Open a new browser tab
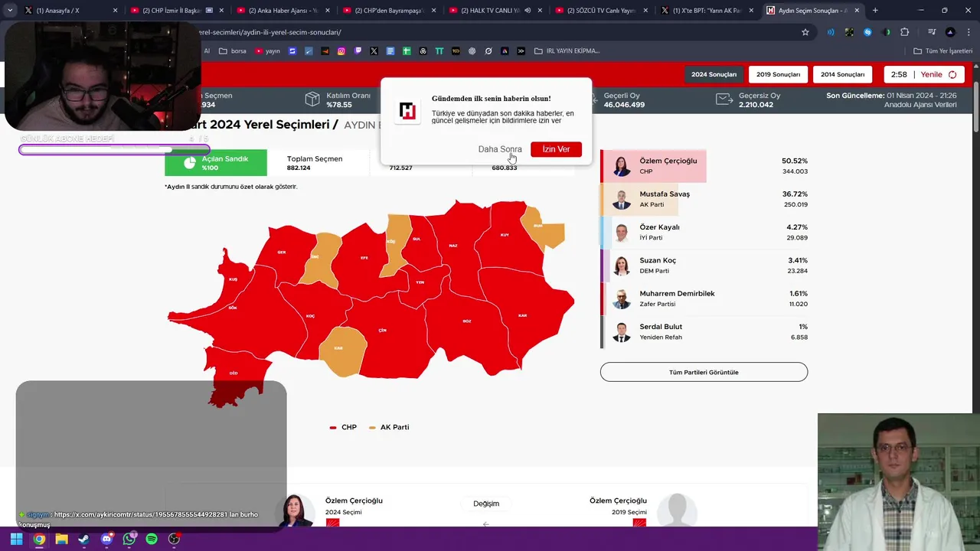Screen dimensions: 980x551 pyautogui.click(x=875, y=11)
